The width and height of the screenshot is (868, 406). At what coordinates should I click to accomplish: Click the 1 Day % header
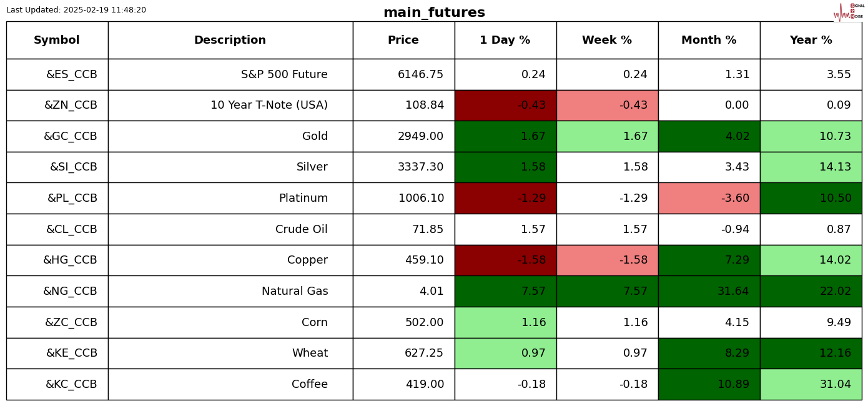(505, 41)
